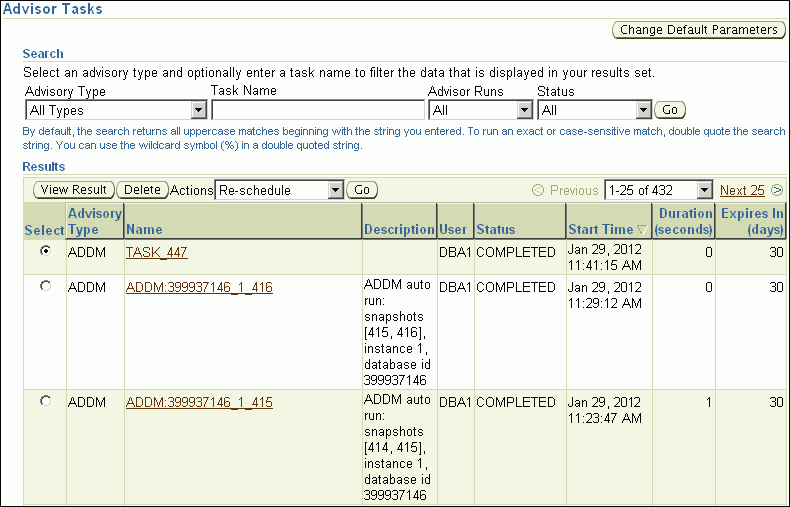Expand the Advisor Runs dropdown

[x=478, y=110]
